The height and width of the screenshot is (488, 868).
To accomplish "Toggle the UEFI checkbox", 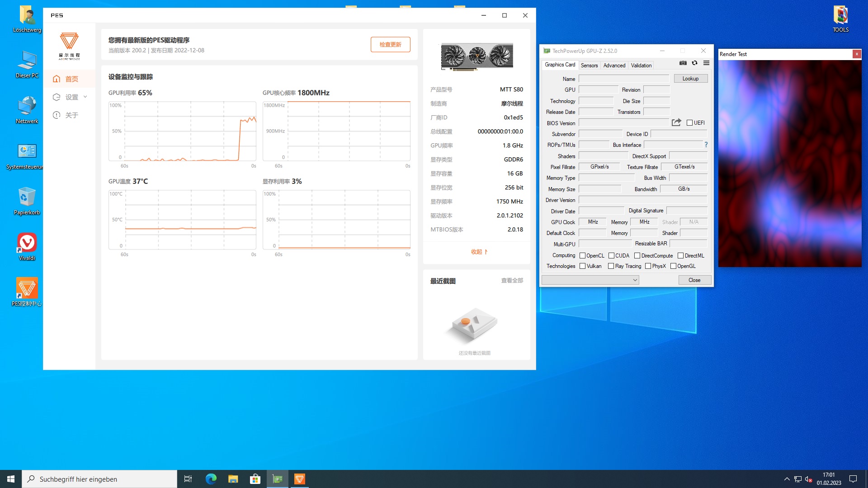I will click(x=689, y=123).
